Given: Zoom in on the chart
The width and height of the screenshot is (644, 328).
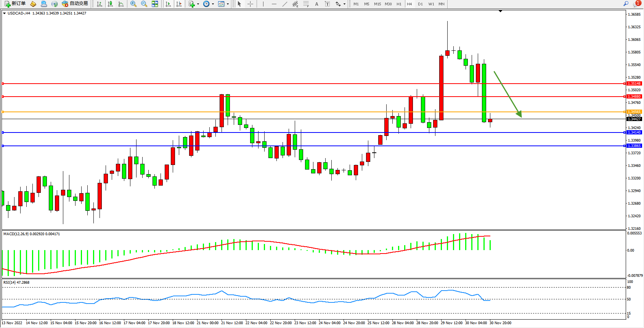Looking at the screenshot, I should (133, 4).
